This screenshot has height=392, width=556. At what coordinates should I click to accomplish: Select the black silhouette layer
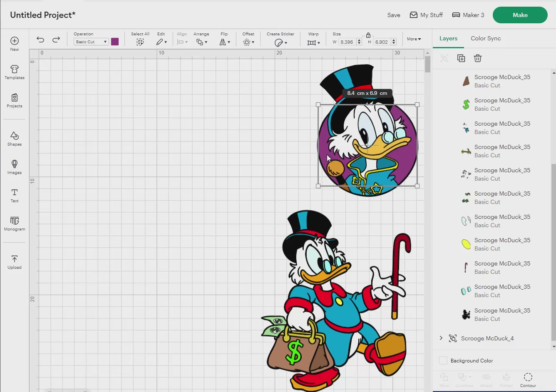coord(466,315)
